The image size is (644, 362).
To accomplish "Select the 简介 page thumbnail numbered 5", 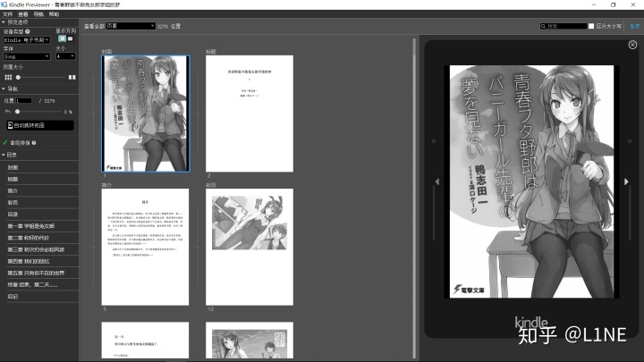I will pos(146,247).
